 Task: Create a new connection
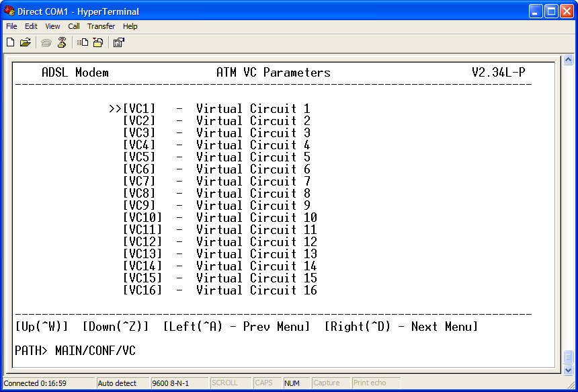pos(10,42)
